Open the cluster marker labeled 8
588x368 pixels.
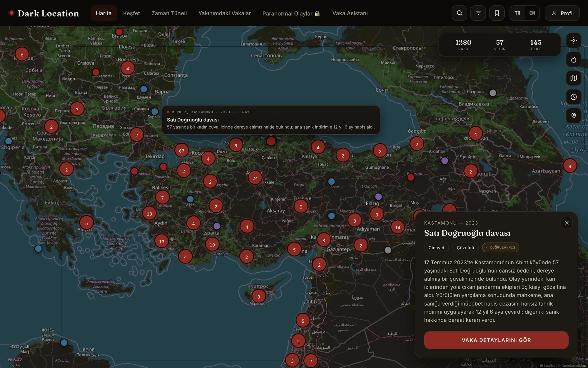[x=324, y=240]
